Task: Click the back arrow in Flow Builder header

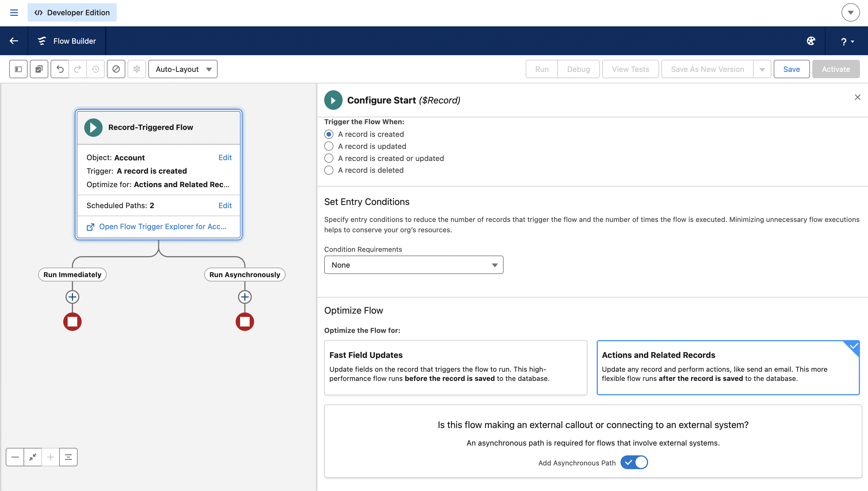Action: [14, 41]
